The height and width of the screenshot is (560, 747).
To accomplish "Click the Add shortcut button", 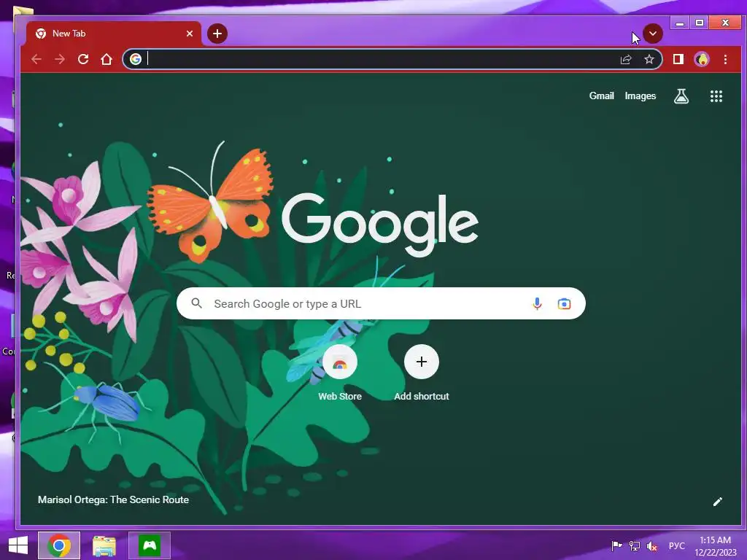I will tap(421, 373).
